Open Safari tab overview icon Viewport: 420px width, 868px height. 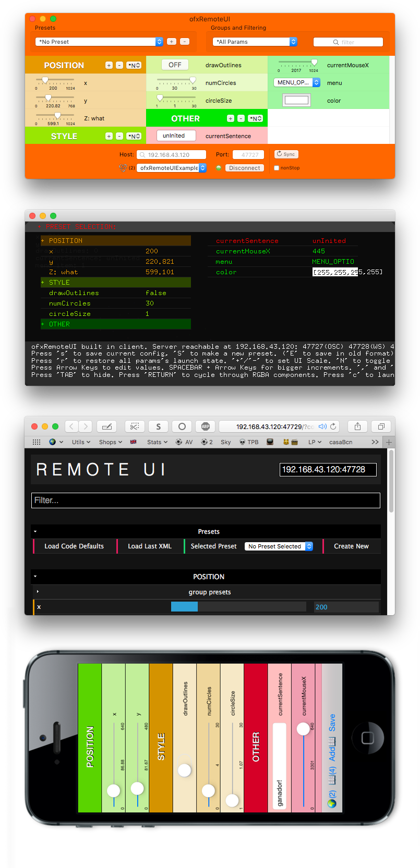(x=381, y=426)
